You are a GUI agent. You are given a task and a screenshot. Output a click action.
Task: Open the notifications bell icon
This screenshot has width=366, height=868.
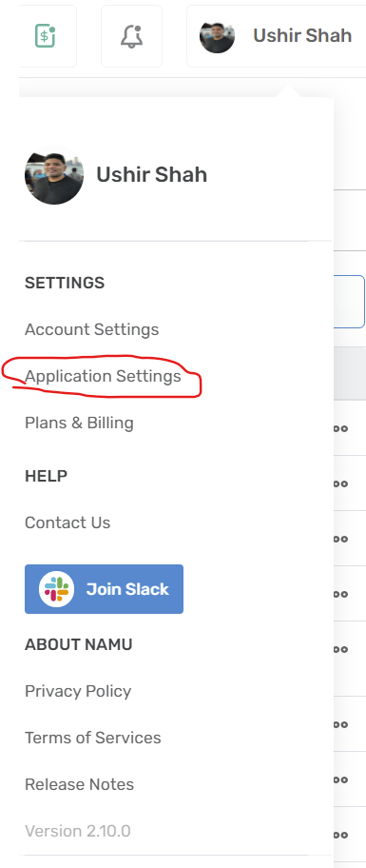pos(131,36)
